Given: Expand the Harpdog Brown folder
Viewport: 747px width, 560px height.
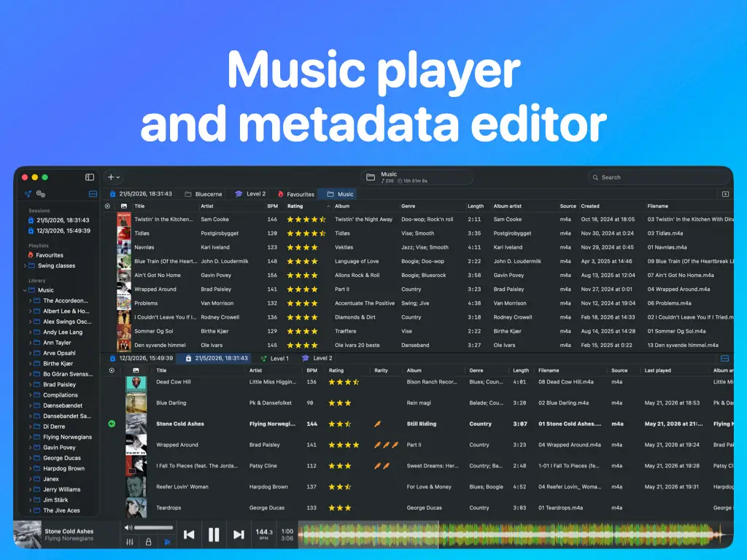Looking at the screenshot, I should click(31, 468).
